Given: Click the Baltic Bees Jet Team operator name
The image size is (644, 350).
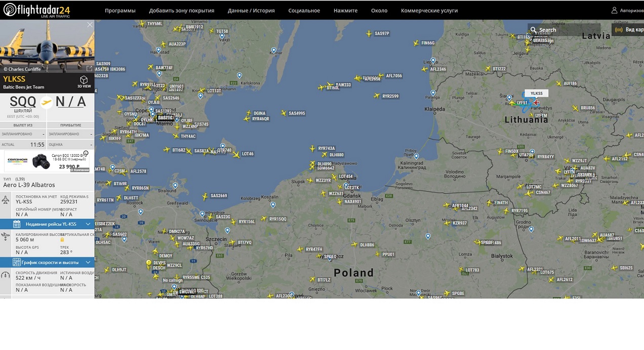Looking at the screenshot, I should point(24,88).
